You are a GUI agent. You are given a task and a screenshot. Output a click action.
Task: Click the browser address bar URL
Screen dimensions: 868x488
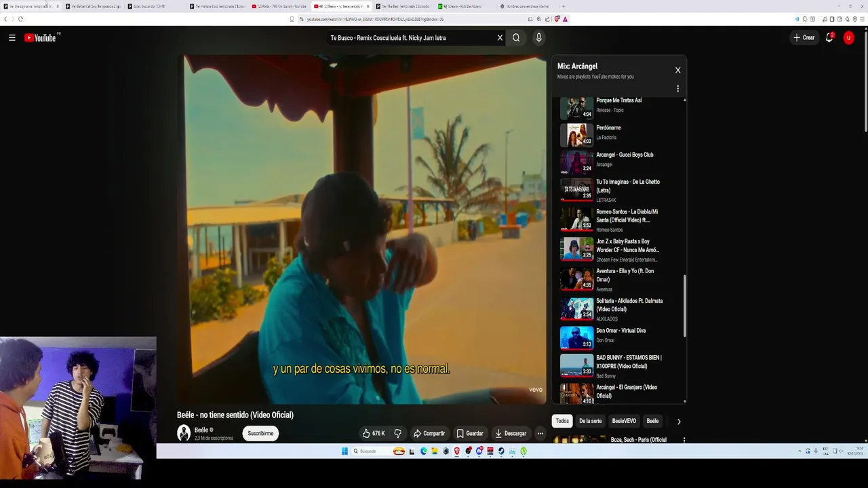click(374, 19)
